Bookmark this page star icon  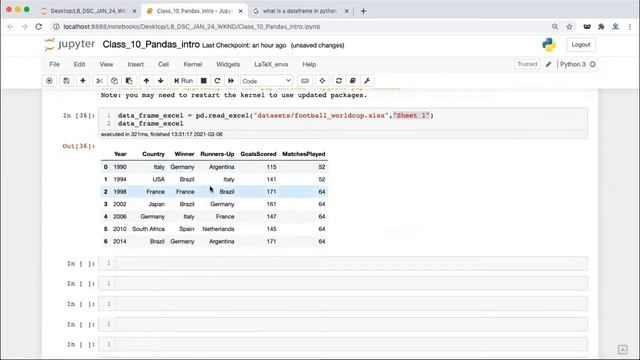[x=569, y=27]
